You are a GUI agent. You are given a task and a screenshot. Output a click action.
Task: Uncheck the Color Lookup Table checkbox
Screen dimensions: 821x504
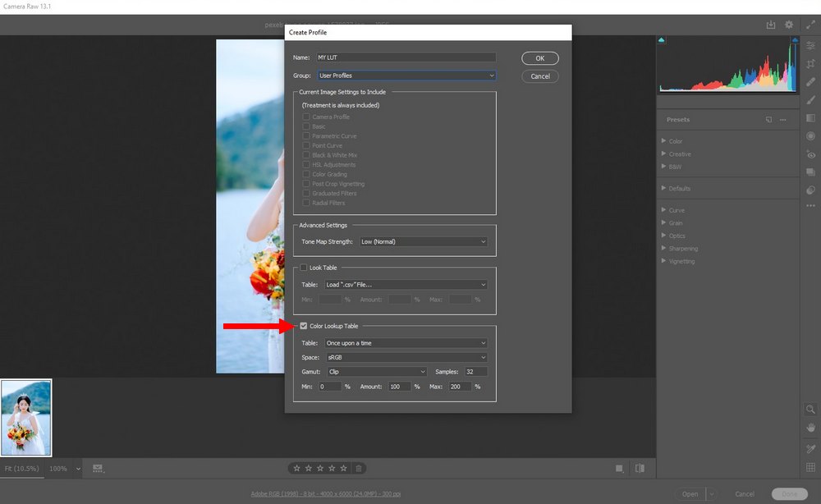(304, 326)
